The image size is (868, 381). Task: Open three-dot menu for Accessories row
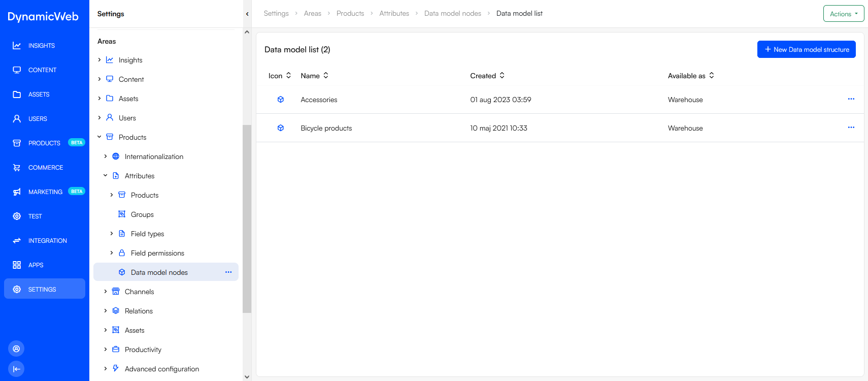pos(851,99)
